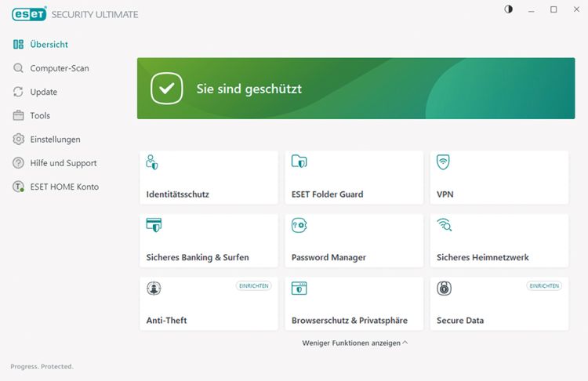
Task: Click the Computer-Scan magnifier icon
Action: tap(18, 68)
